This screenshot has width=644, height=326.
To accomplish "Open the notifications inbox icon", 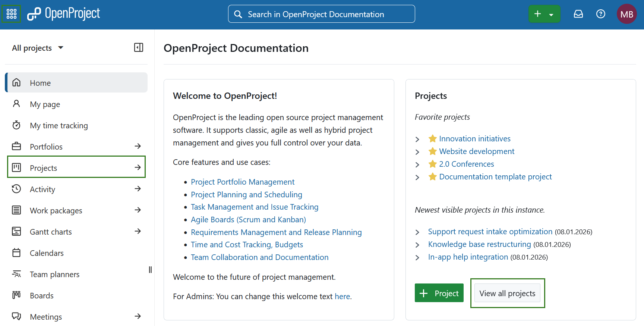I will [x=578, y=14].
